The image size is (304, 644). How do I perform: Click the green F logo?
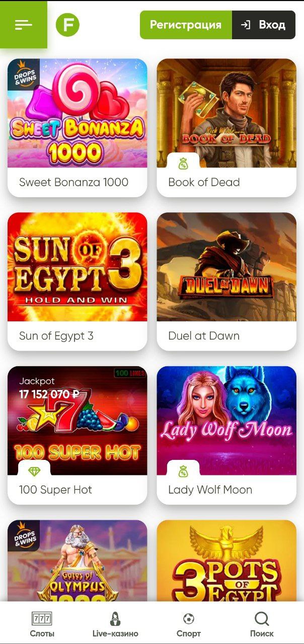point(67,25)
